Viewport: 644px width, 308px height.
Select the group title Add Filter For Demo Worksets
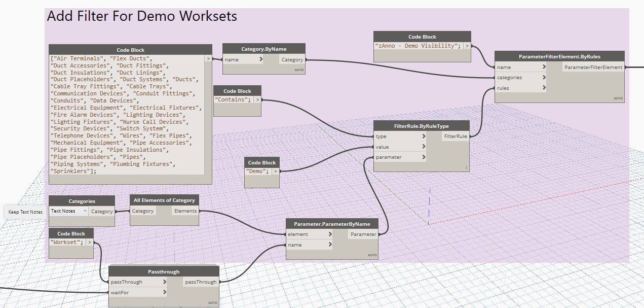tap(142, 16)
